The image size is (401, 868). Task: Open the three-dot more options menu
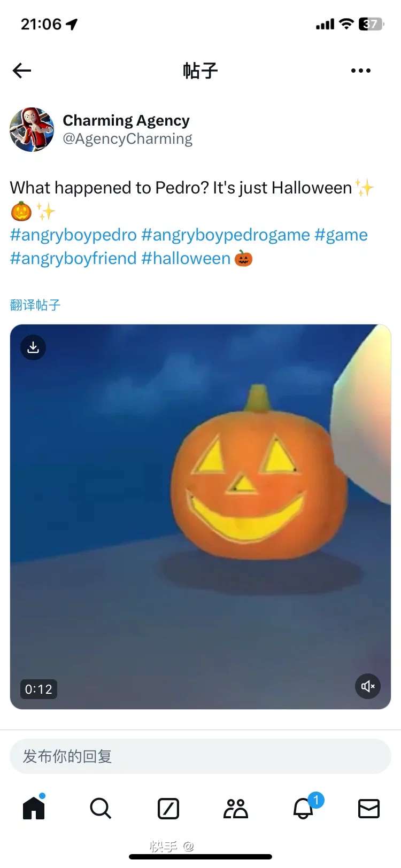(361, 71)
